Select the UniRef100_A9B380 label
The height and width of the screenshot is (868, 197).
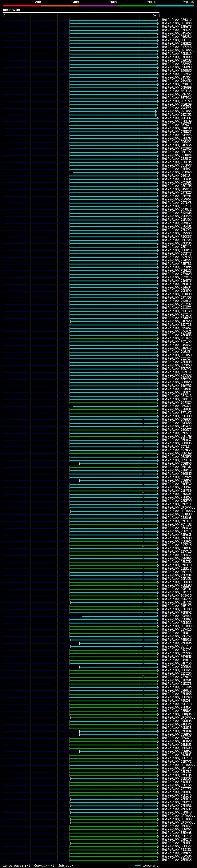[x=177, y=416]
